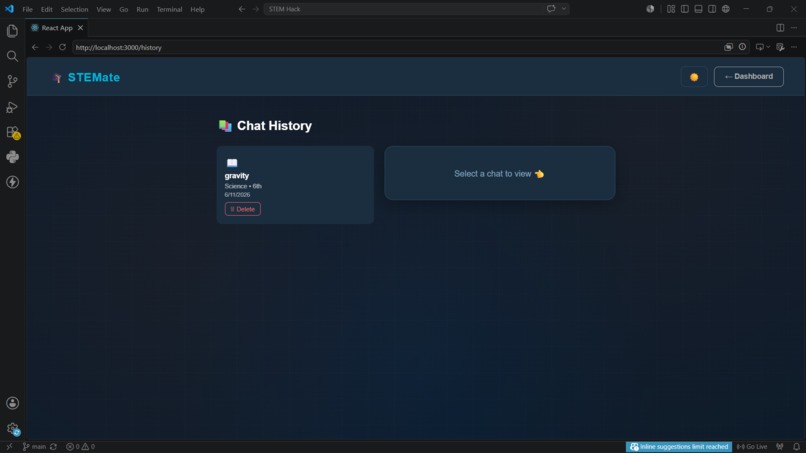Click the VS Code logo icon
806x453 pixels.
point(9,9)
